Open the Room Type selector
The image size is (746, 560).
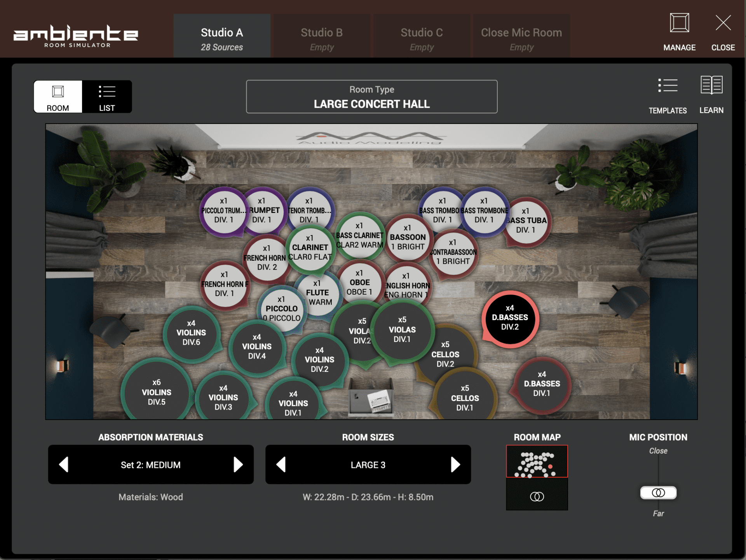(x=372, y=97)
